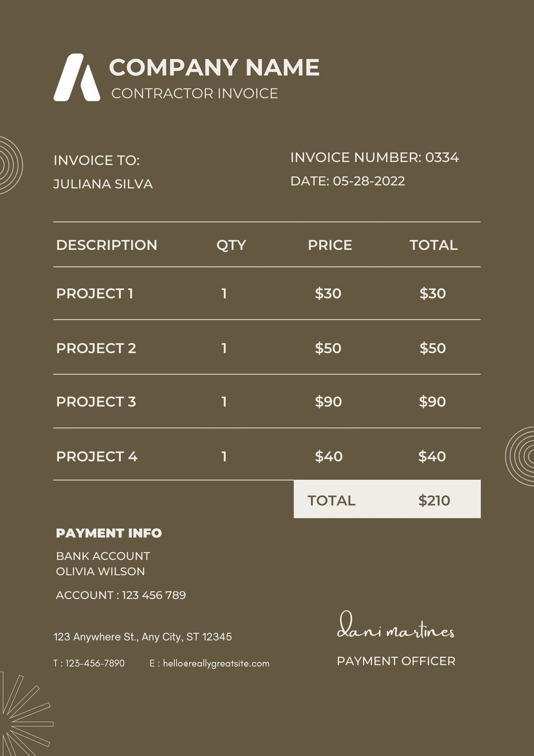Click the white A-shaped company logo
The width and height of the screenshot is (534, 756).
(77, 77)
